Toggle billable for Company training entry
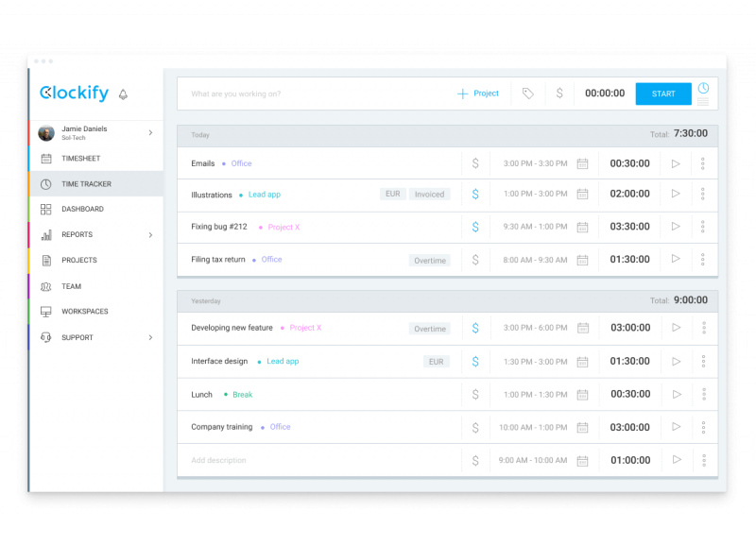Screen dimensions: 756x545 point(475,428)
